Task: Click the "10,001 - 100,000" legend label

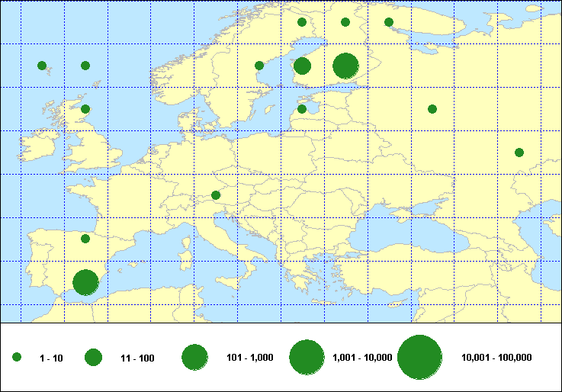Action: click(x=496, y=358)
